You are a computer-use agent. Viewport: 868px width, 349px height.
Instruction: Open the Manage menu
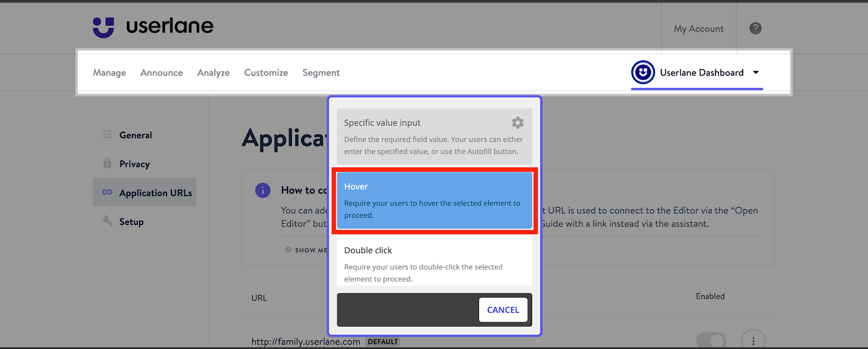(109, 73)
